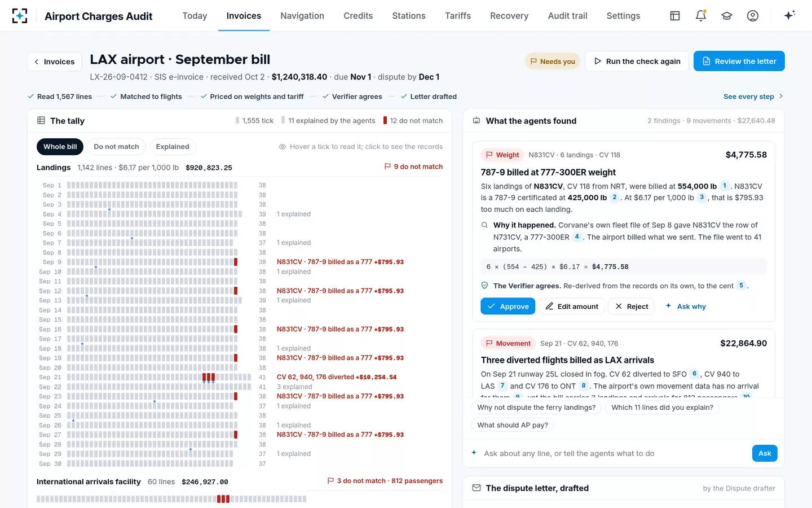The width and height of the screenshot is (812, 508).
Task: Choose 'What should AP pay?' suggestion
Action: [x=513, y=425]
